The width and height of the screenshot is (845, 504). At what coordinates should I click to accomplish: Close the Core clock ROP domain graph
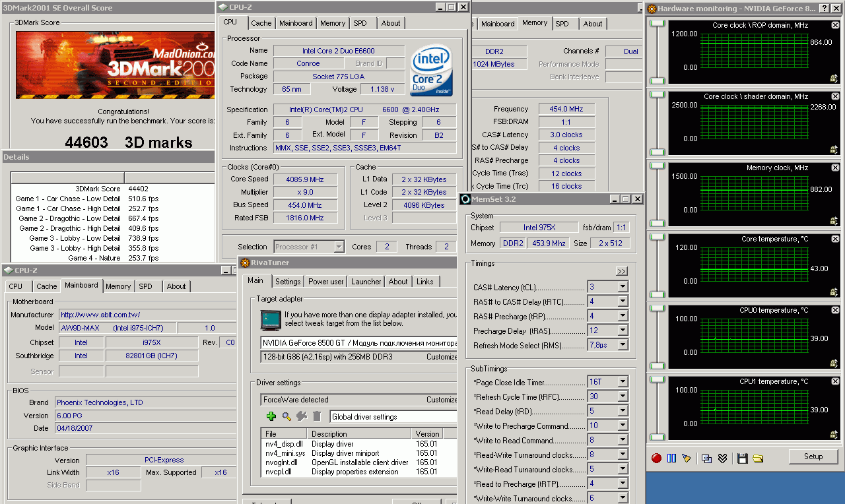coord(835,25)
